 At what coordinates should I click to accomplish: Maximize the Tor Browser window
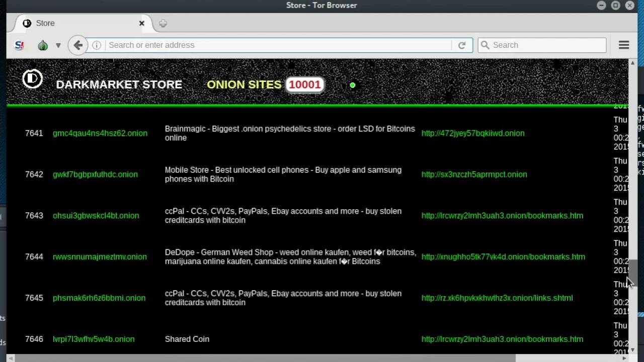pos(615,6)
